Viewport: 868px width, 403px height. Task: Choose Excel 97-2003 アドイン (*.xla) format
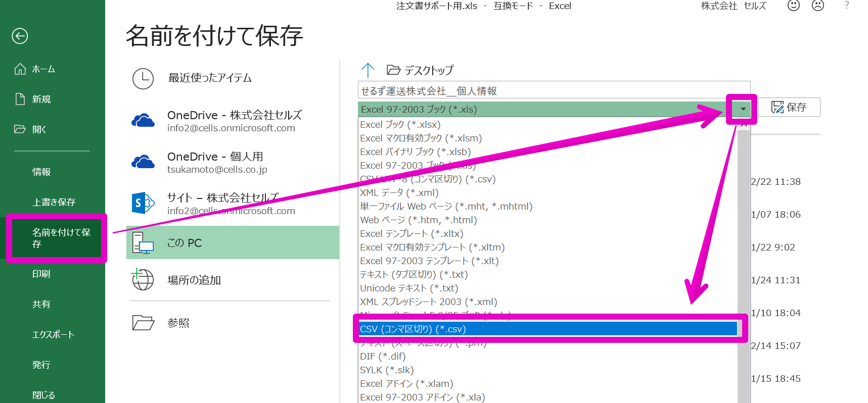pos(423,397)
